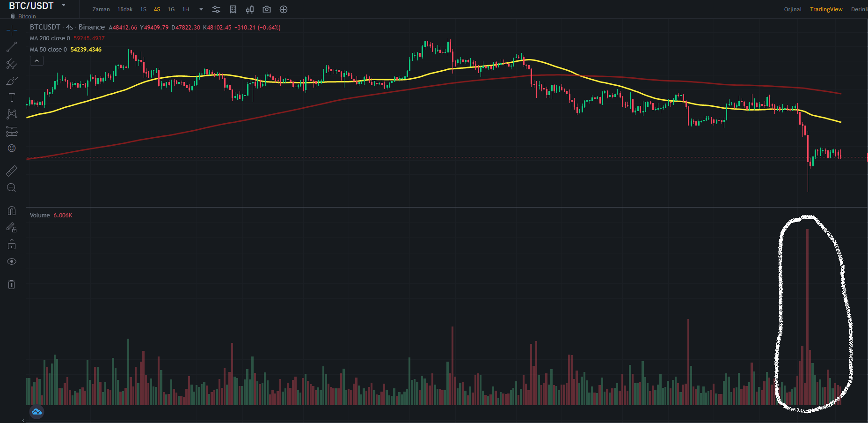Take a chart snapshot with camera icon
The image size is (868, 423).
[x=267, y=9]
